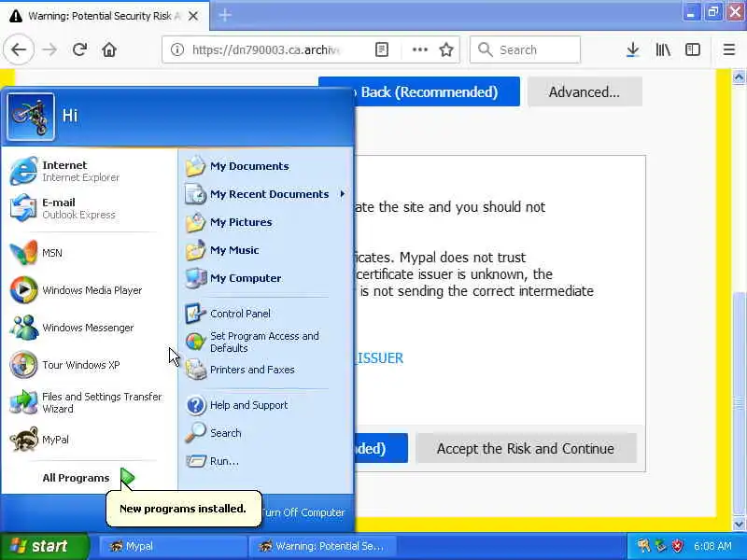The width and height of the screenshot is (747, 560).
Task: Click the page scrollbar down arrow
Action: pyautogui.click(x=739, y=524)
